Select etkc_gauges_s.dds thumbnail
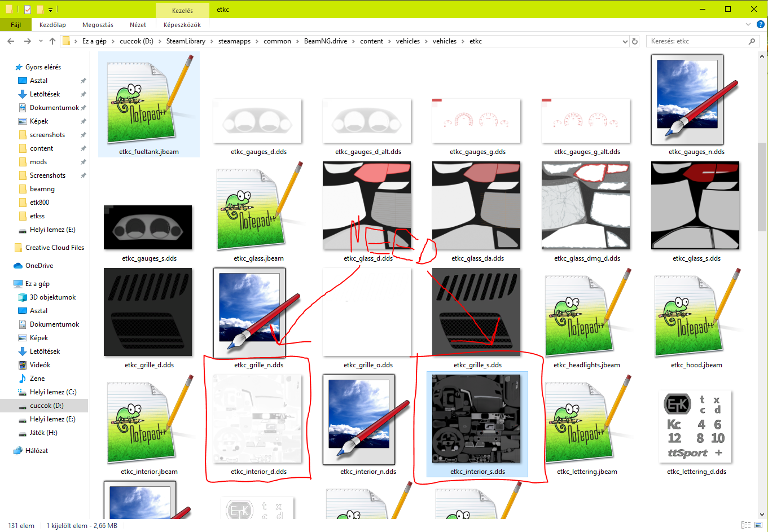Image resolution: width=768 pixels, height=532 pixels. pyautogui.click(x=148, y=227)
